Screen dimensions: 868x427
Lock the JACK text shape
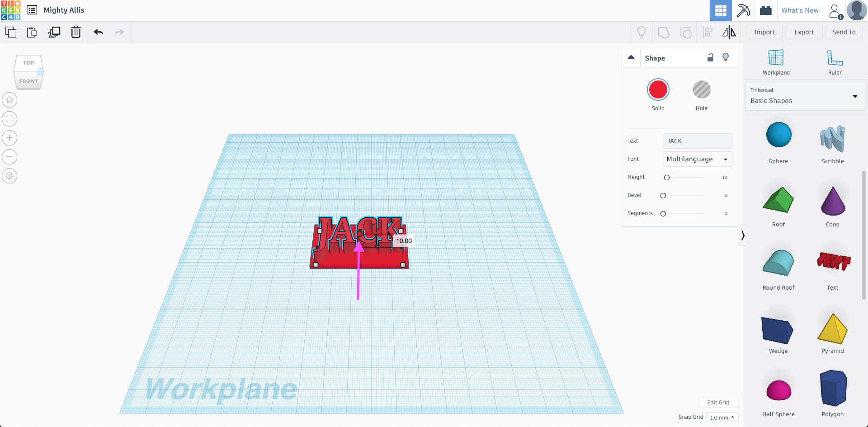[710, 57]
